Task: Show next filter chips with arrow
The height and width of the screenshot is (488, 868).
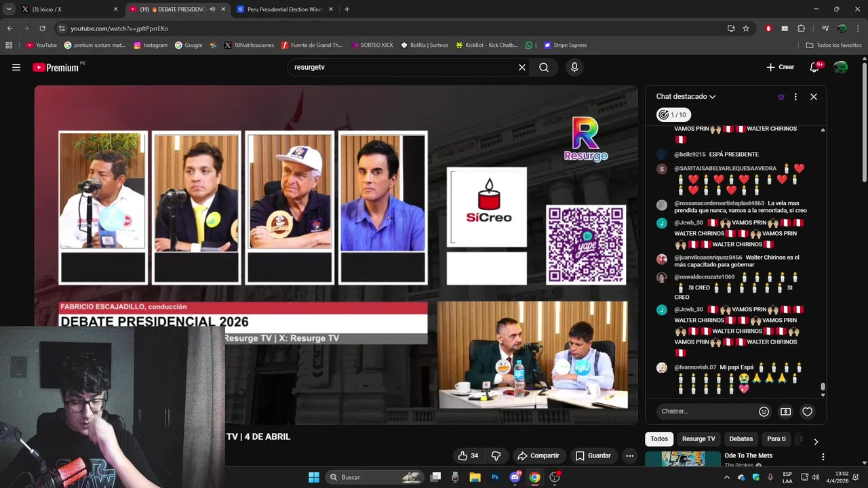Action: [x=816, y=441]
